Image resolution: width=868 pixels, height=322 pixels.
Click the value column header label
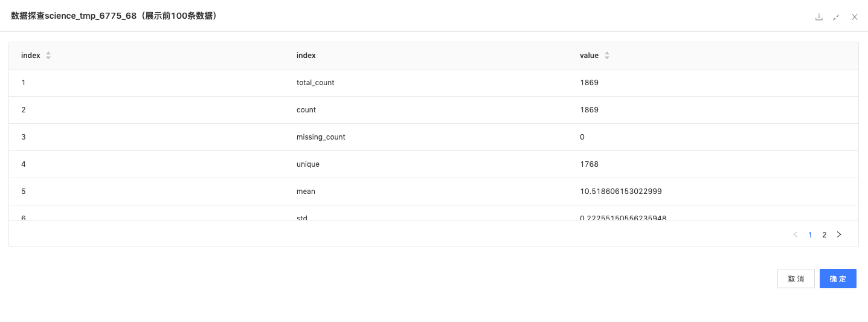coord(589,56)
